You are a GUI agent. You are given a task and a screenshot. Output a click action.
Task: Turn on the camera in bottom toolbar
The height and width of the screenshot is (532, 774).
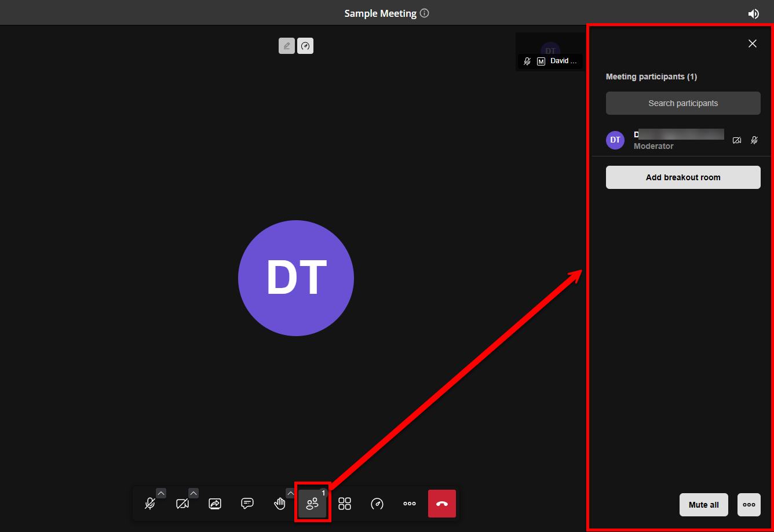pos(182,504)
